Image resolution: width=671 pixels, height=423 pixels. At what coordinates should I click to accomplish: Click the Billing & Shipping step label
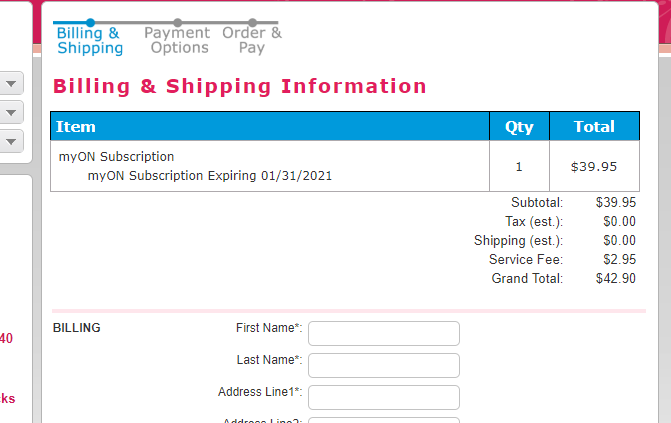pyautogui.click(x=90, y=41)
